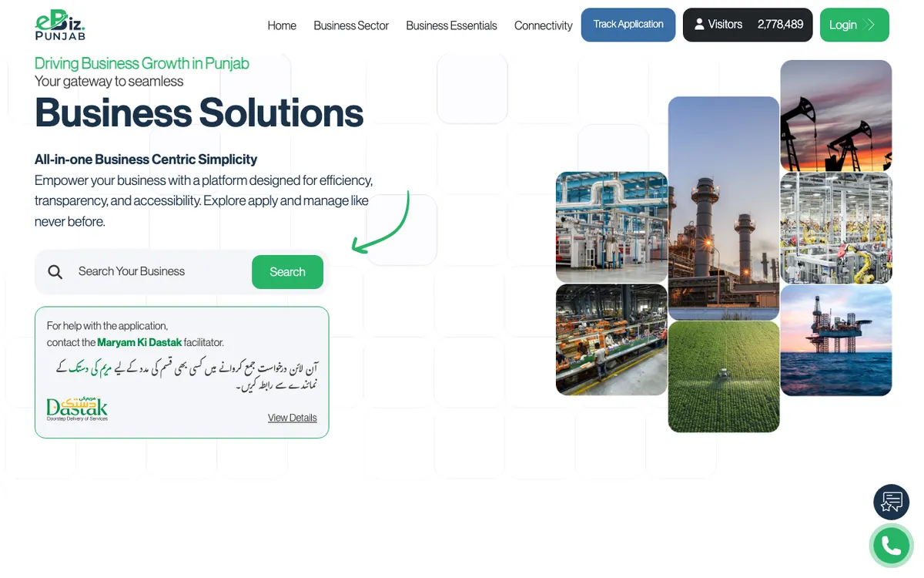Click the Dastak logo image
The width and height of the screenshot is (924, 578).
tap(77, 408)
